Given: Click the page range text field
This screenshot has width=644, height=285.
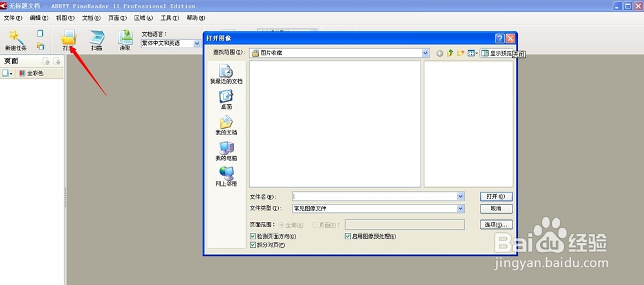Looking at the screenshot, I should coord(404,225).
